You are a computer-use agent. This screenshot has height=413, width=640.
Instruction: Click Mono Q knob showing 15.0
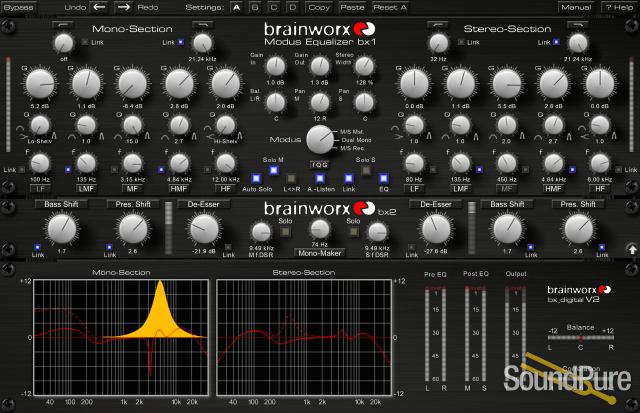click(132, 126)
